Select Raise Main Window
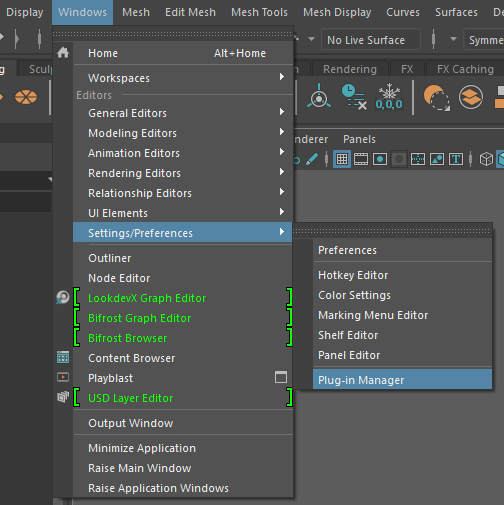 coord(183,468)
